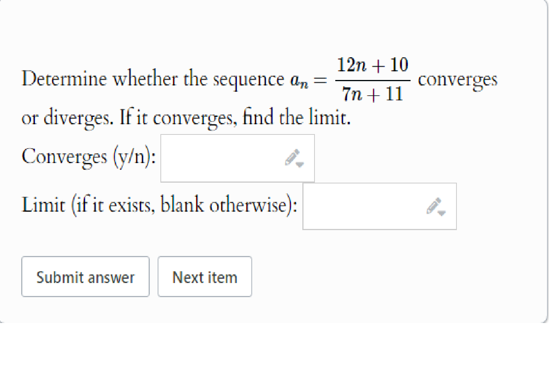Screen dimensions: 549x392
Task: Open the input options triangle in the Converges field
Action: [300, 165]
